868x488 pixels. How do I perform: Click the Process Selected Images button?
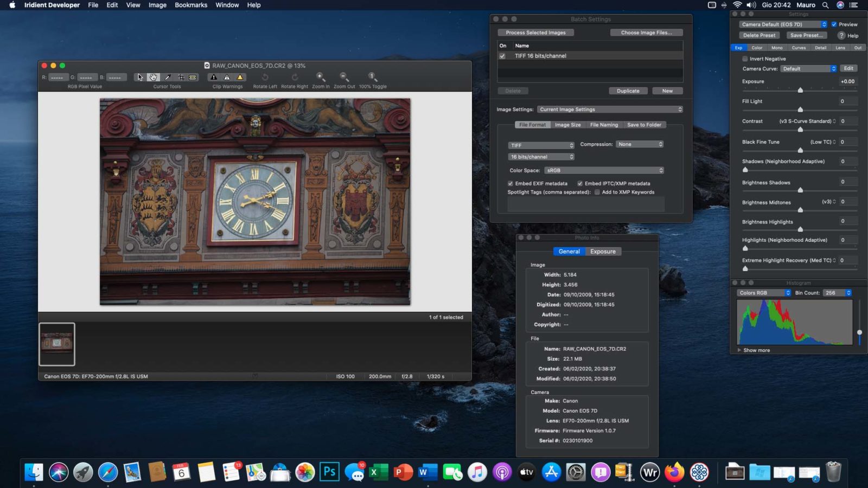535,33
